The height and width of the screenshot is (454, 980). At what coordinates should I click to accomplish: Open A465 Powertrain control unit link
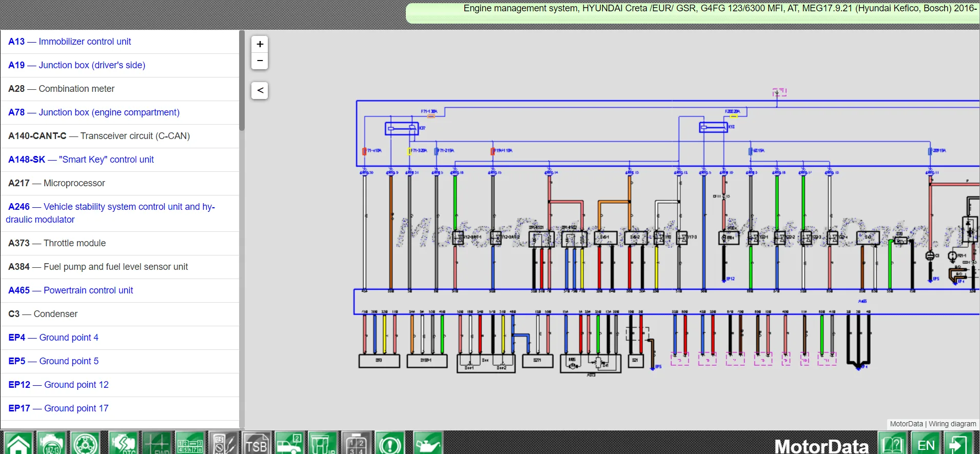point(70,290)
